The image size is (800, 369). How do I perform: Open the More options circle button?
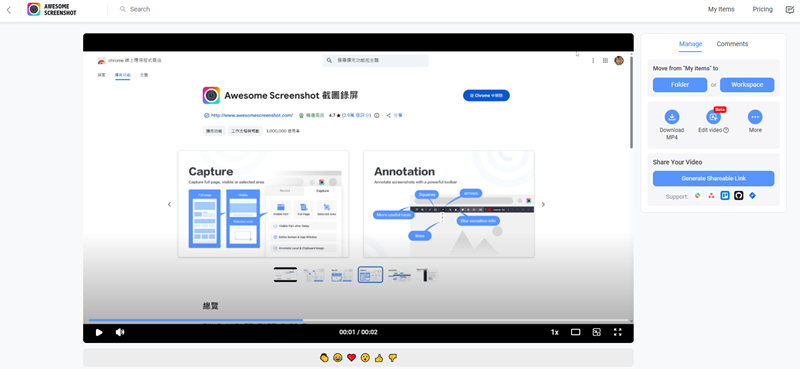coord(755,117)
